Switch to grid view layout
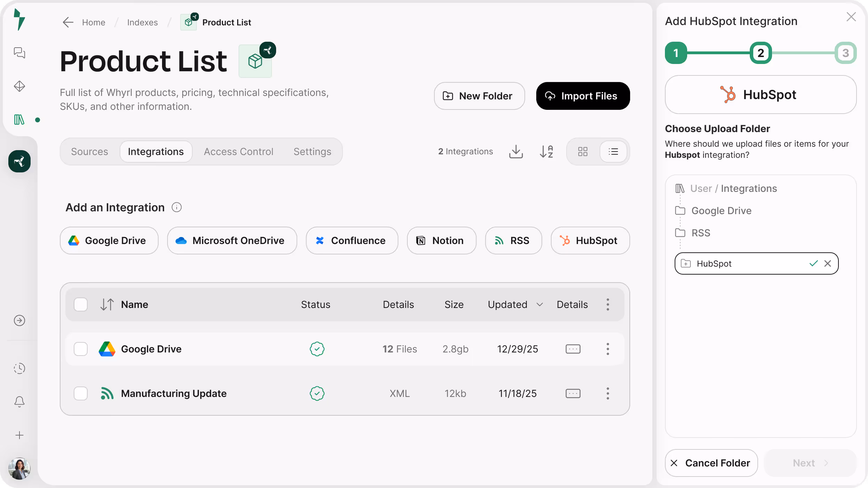 (582, 152)
